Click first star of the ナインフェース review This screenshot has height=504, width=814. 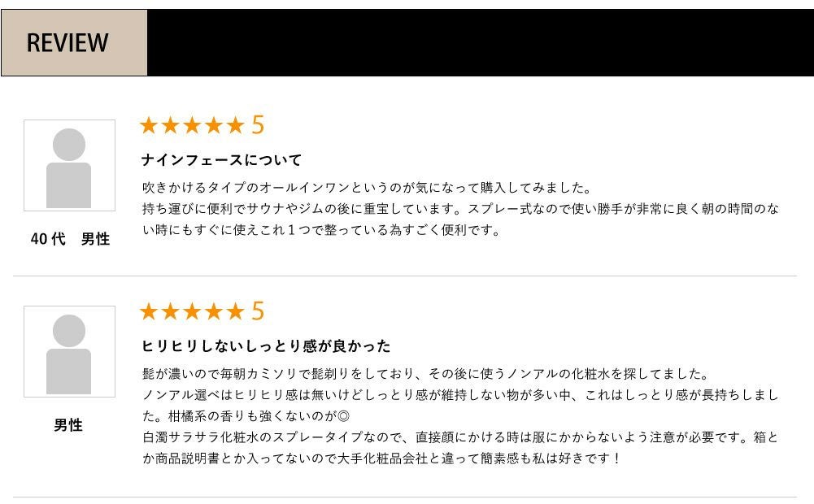point(149,125)
